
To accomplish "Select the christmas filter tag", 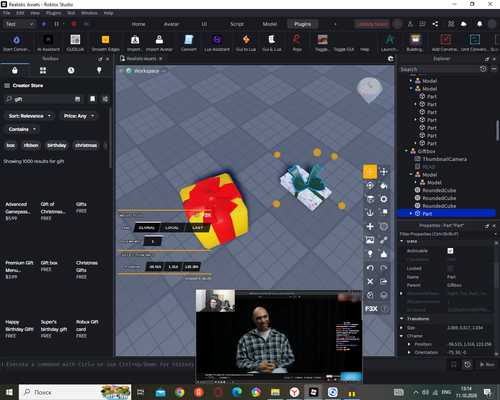I will click(86, 145).
